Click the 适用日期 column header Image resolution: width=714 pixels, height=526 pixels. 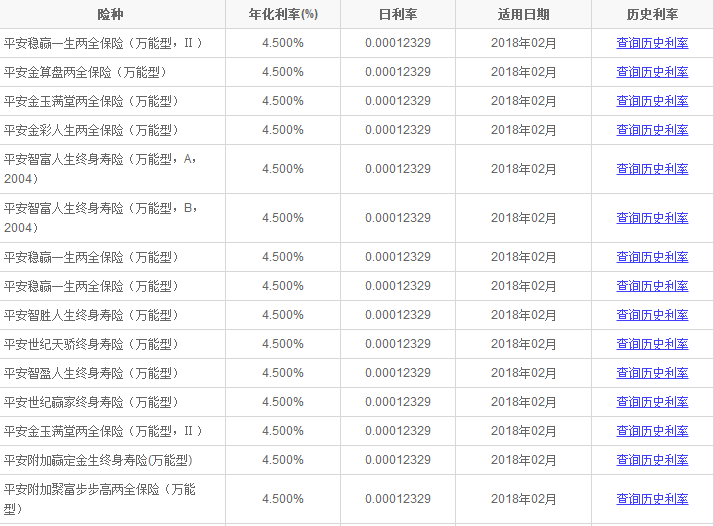click(523, 15)
